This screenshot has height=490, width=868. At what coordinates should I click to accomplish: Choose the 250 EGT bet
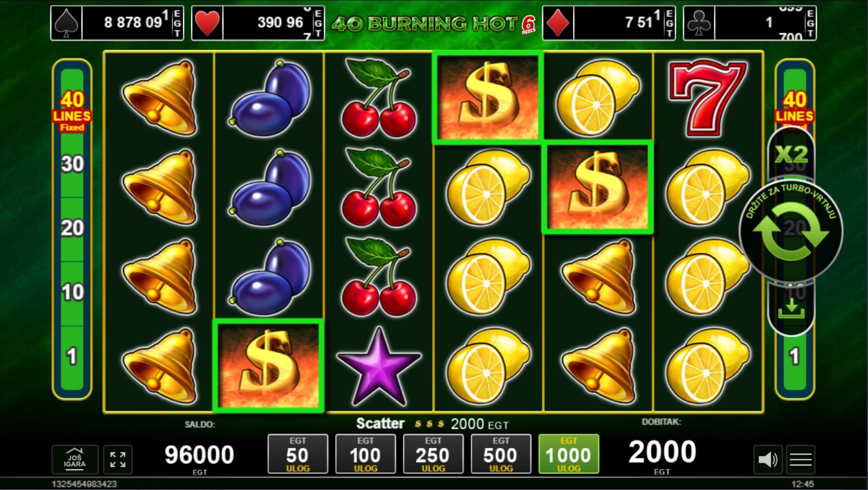(x=433, y=454)
